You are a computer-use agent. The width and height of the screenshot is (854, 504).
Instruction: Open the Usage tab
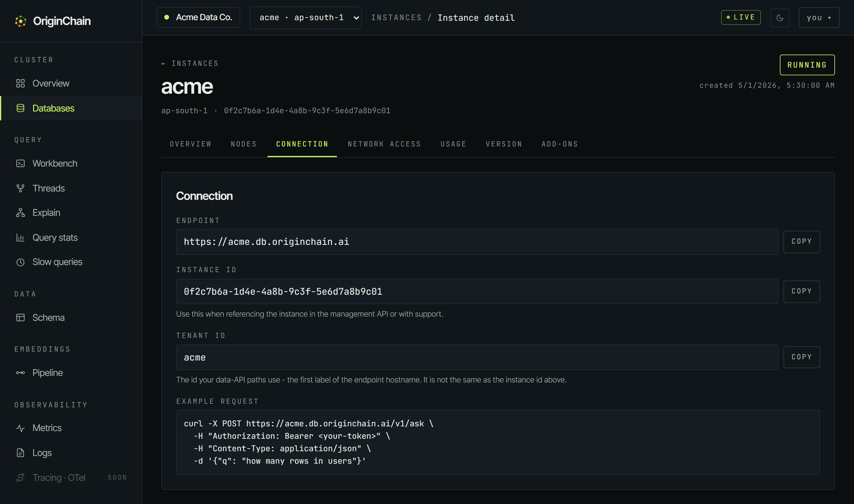(453, 144)
